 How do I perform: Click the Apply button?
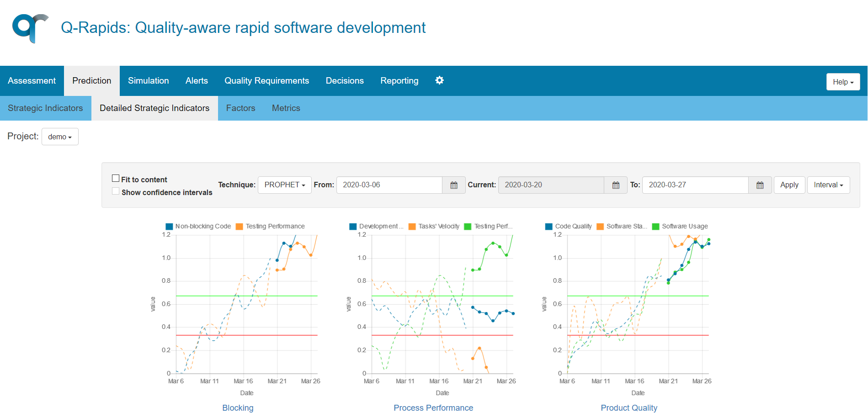pyautogui.click(x=789, y=185)
